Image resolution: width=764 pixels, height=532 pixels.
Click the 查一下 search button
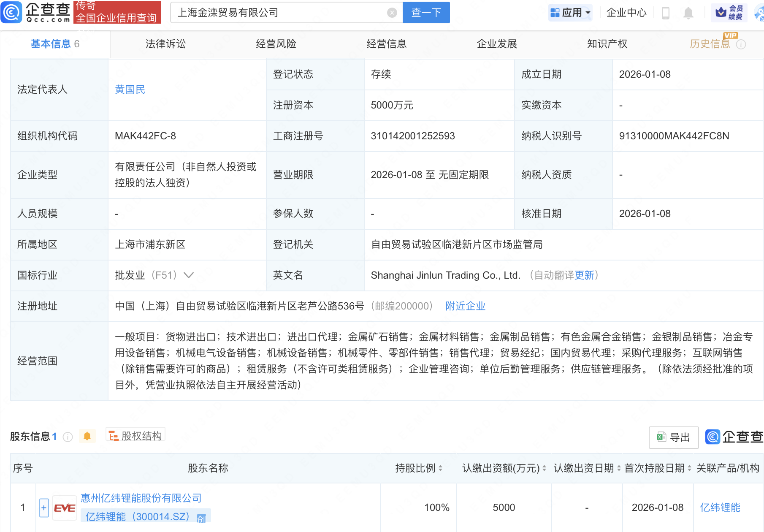426,13
